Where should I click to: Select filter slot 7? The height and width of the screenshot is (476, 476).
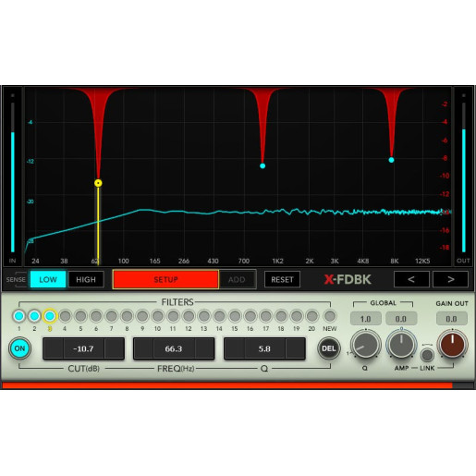tap(112, 316)
